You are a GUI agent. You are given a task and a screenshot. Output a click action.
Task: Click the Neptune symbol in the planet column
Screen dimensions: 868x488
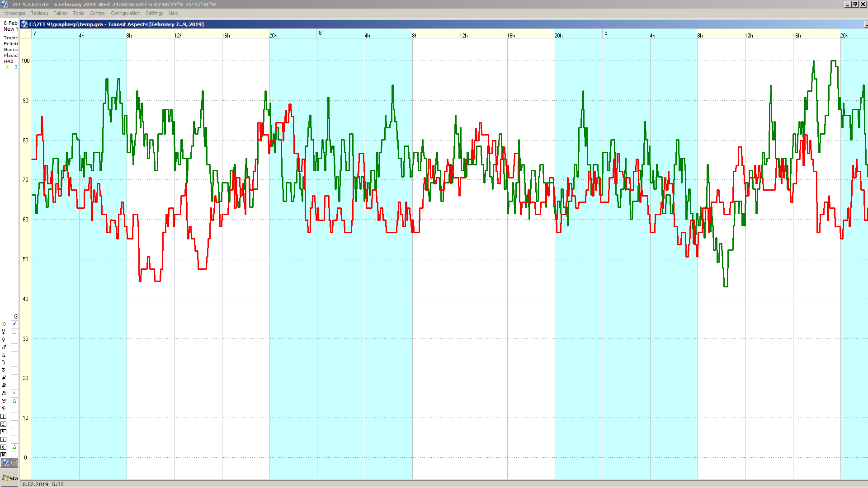pos(4,378)
